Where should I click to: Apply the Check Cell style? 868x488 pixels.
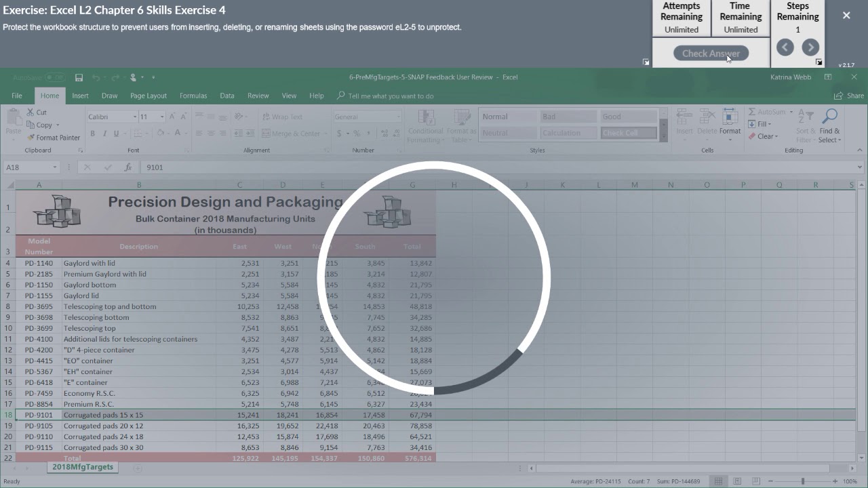[x=628, y=133]
